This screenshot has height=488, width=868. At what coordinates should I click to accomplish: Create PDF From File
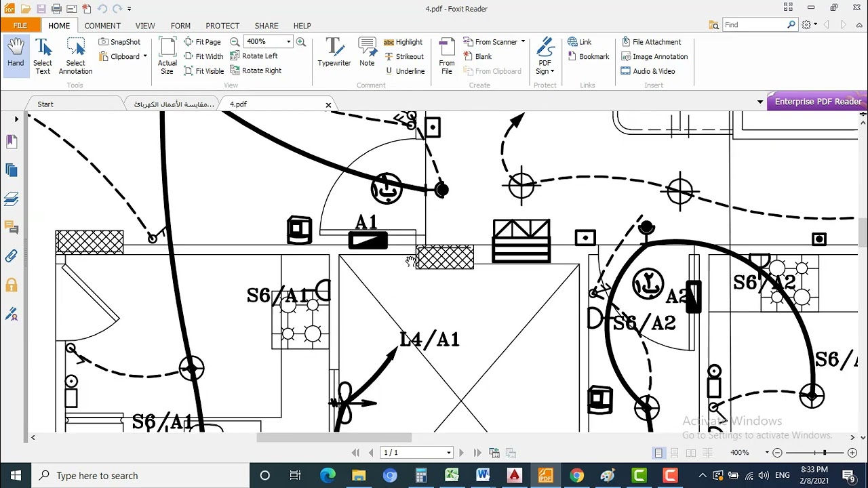[447, 56]
